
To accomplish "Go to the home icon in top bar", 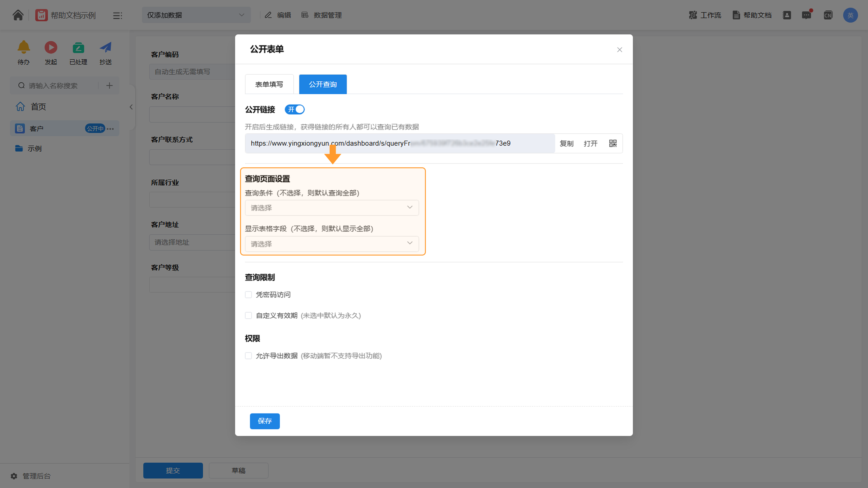I will coord(18,15).
